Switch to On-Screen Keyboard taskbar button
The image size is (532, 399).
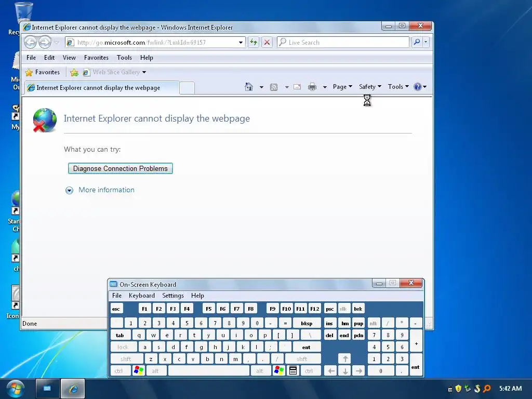point(47,389)
